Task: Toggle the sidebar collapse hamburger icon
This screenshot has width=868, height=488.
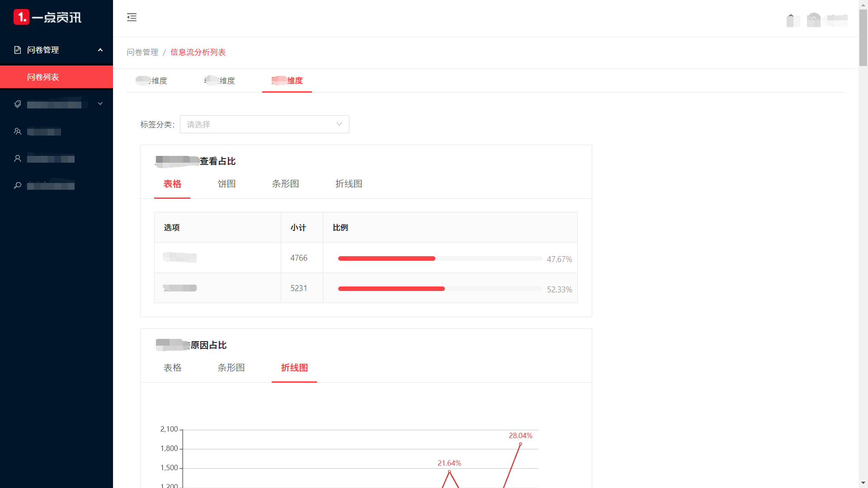Action: click(132, 17)
